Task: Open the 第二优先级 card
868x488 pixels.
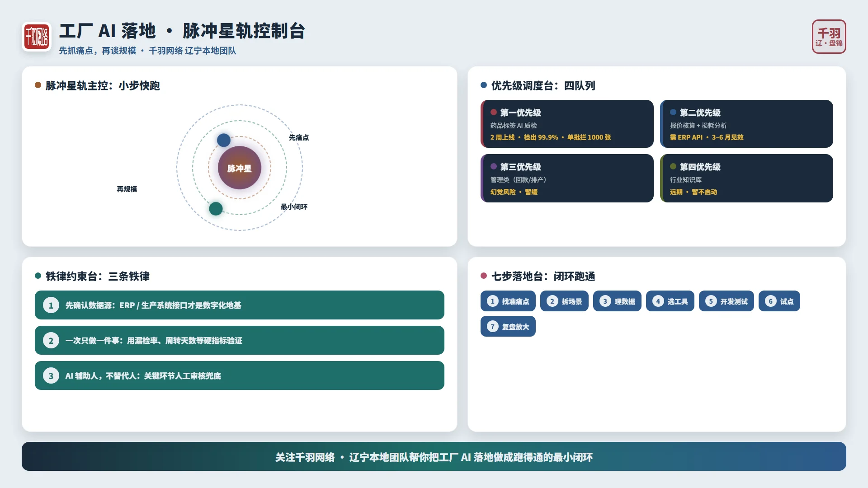Action: (x=746, y=124)
